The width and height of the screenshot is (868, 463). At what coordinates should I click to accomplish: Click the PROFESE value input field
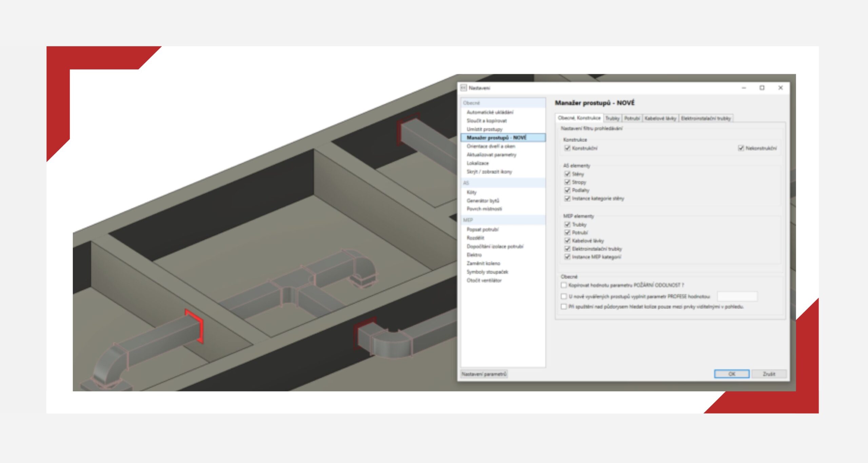(x=737, y=296)
